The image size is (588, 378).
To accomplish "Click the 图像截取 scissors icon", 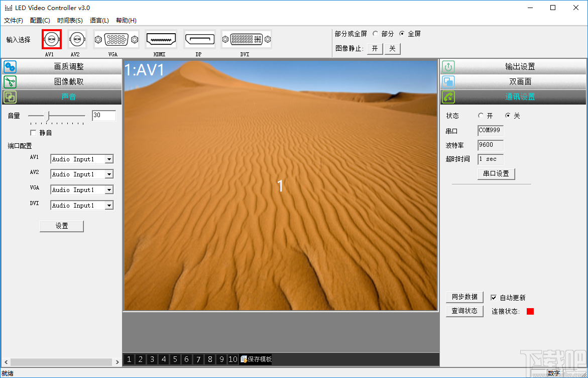I will coord(10,82).
